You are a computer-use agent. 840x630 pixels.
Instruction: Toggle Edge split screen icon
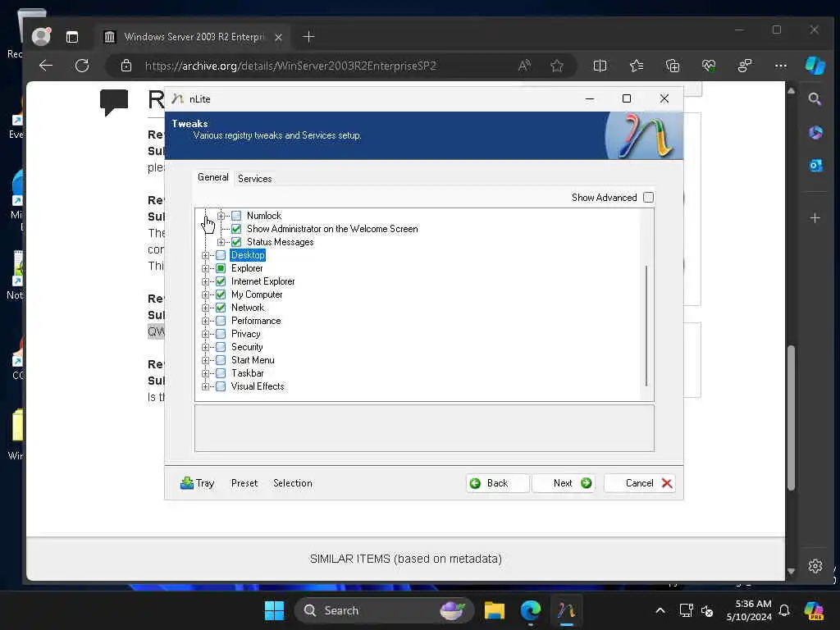click(600, 66)
